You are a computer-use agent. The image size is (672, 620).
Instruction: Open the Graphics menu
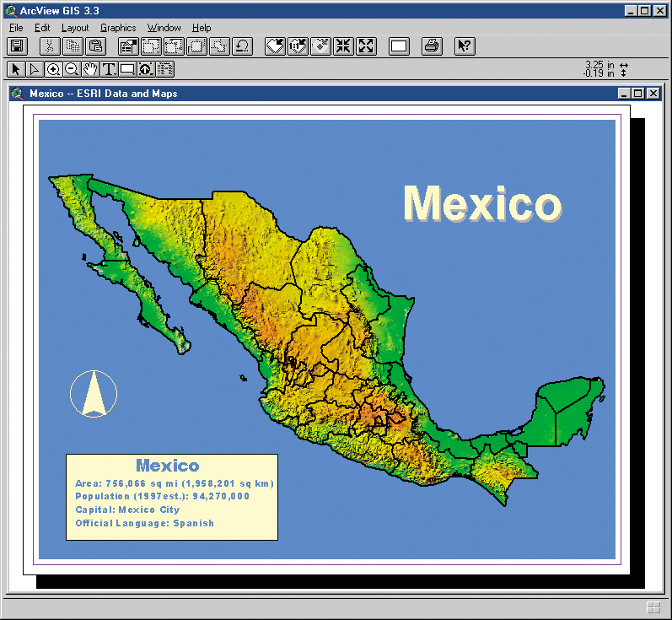[x=118, y=28]
